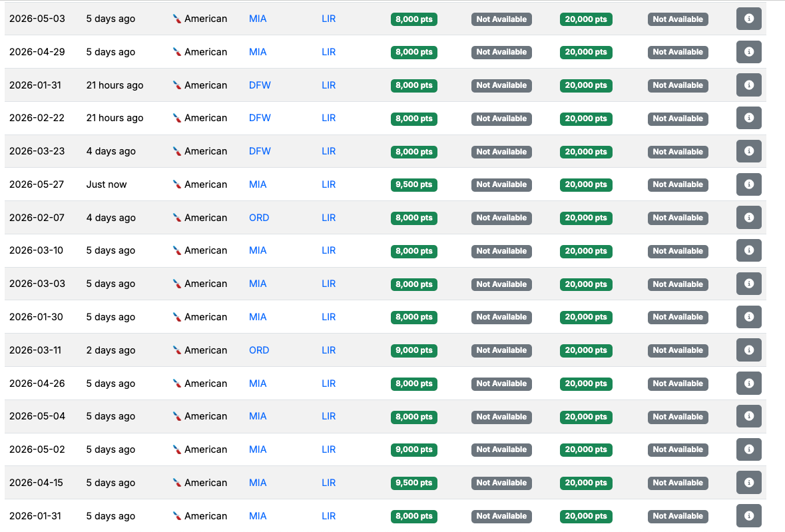
Task: Click ORD origin link for 2026-02-07
Action: pos(259,218)
